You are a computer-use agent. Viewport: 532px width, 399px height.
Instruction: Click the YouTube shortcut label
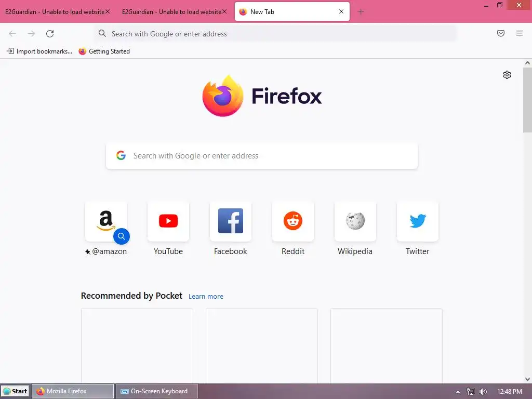[168, 251]
